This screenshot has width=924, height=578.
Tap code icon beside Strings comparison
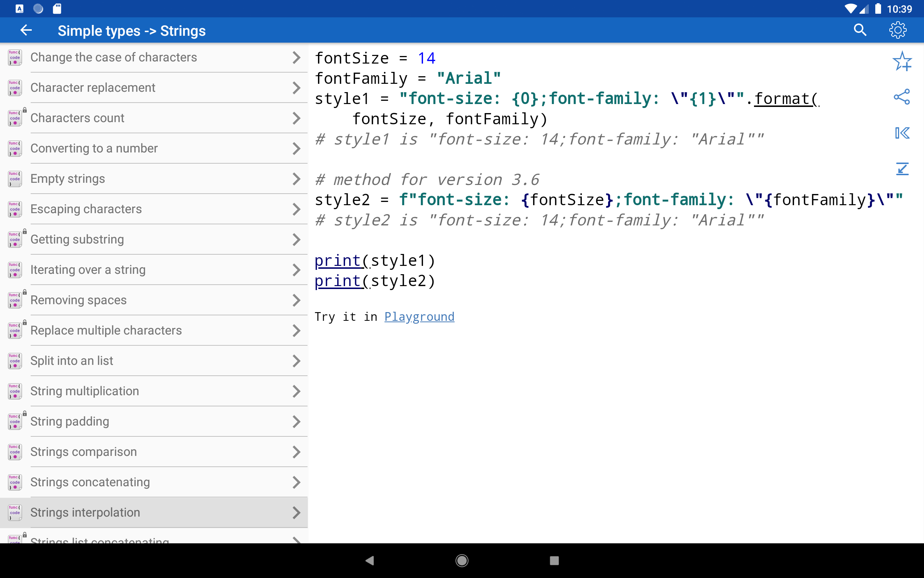15,452
